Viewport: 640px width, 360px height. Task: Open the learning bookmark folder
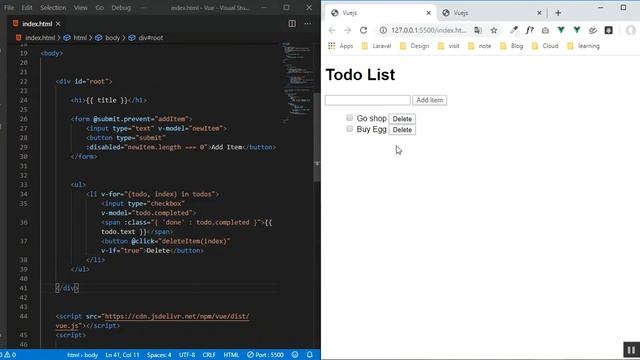583,46
